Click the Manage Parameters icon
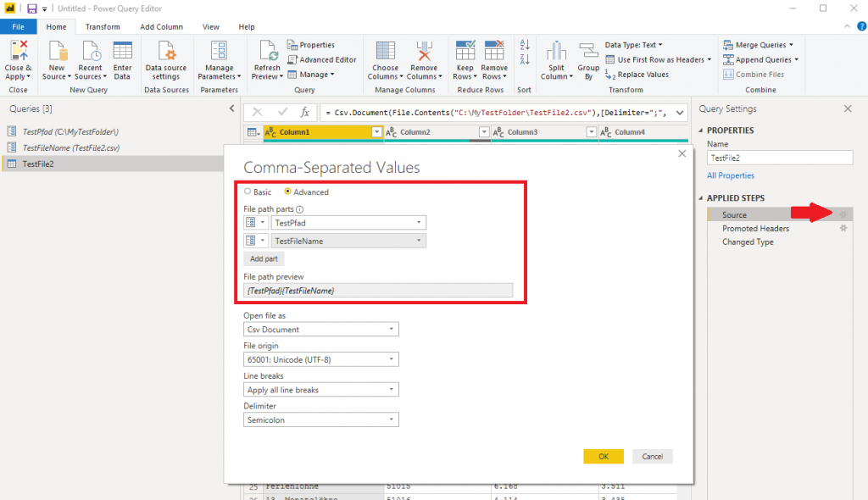This screenshot has width=868, height=500. (x=220, y=51)
